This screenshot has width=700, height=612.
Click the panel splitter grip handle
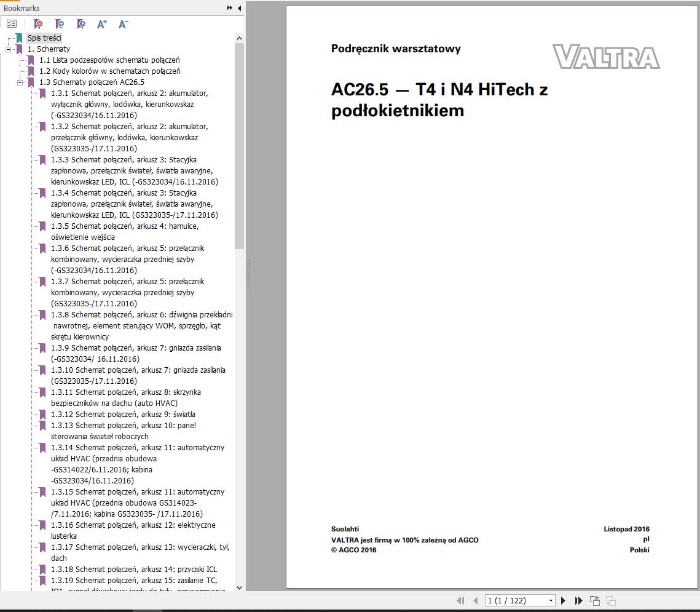click(x=248, y=272)
